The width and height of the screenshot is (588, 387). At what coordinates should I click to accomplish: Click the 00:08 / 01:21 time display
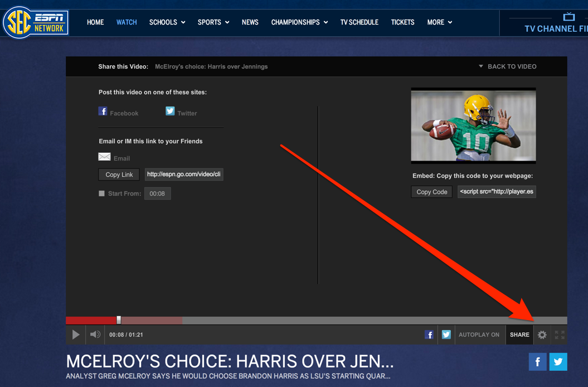pos(126,335)
